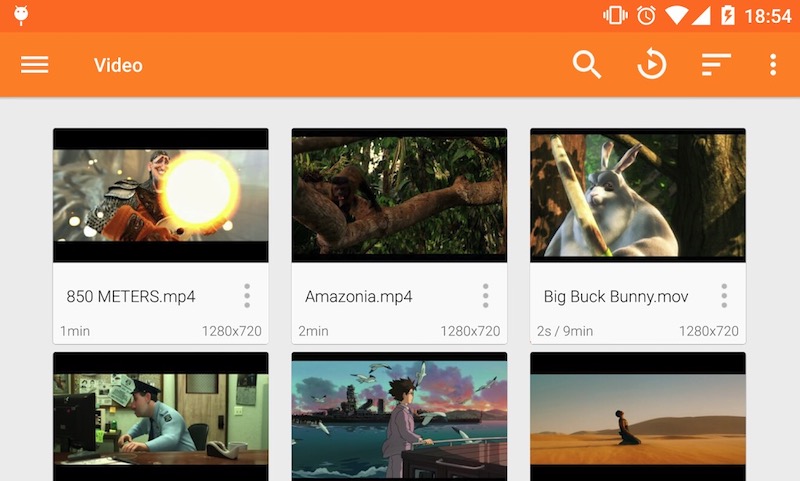The width and height of the screenshot is (800, 481).
Task: Expand the Amazonia.mp4 three-dot menu
Action: tap(486, 296)
